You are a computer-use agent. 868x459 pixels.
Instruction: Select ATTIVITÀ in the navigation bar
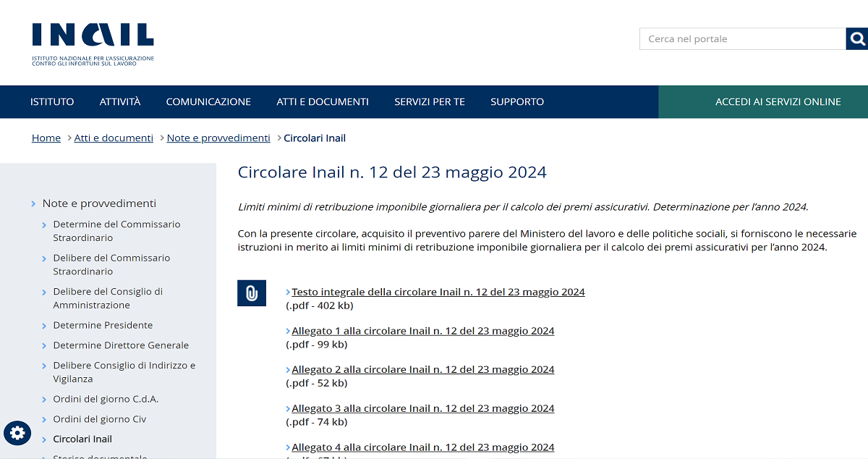[x=119, y=101]
